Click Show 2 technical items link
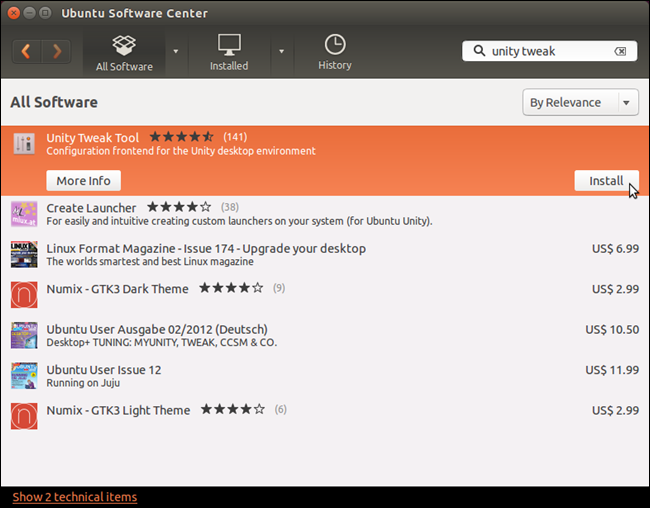 75,497
